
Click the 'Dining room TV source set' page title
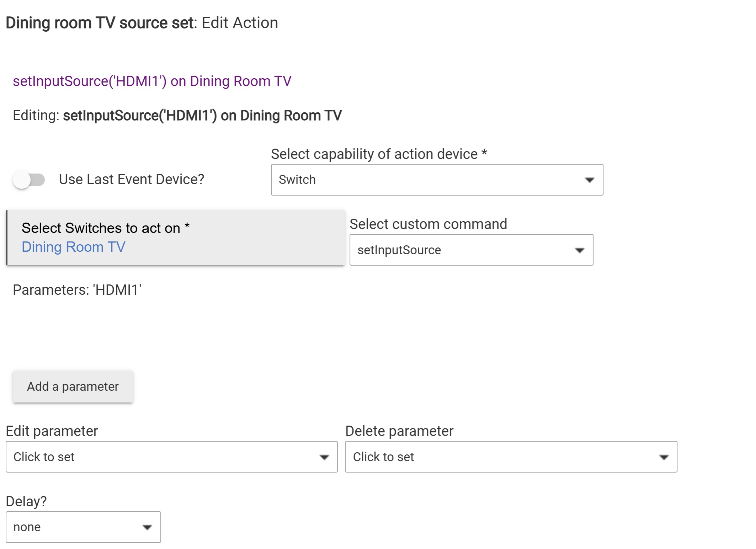(101, 23)
